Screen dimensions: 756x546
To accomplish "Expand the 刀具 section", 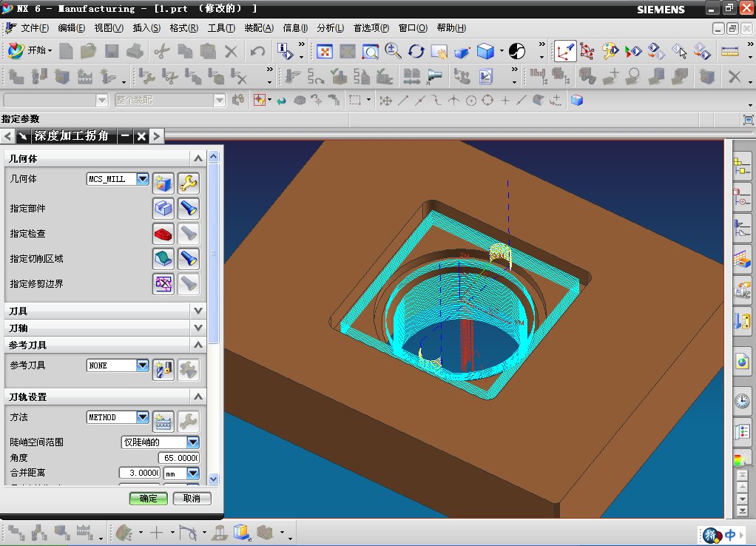I will coord(198,311).
